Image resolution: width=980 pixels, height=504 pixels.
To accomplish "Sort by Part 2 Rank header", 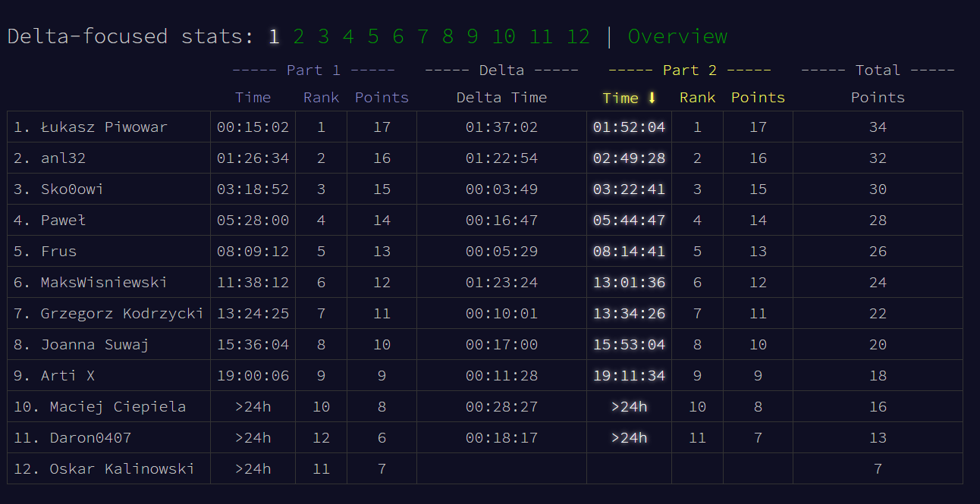I will pyautogui.click(x=697, y=98).
